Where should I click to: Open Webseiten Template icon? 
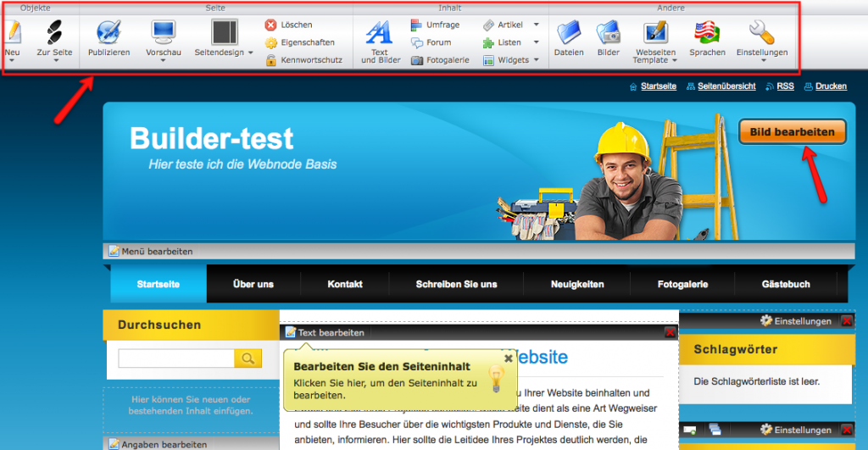coord(655,32)
